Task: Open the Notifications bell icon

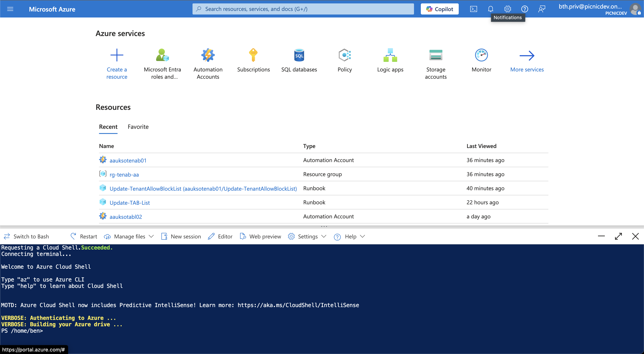Action: [490, 9]
